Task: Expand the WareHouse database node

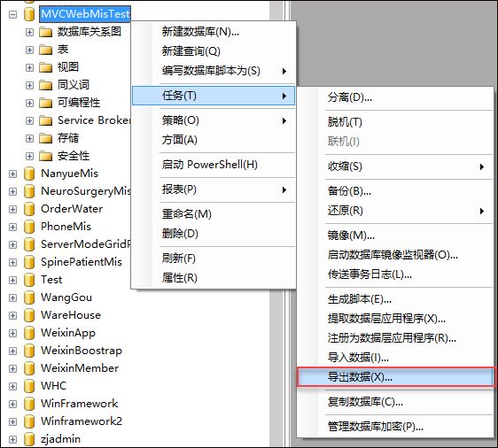Action: [12, 316]
